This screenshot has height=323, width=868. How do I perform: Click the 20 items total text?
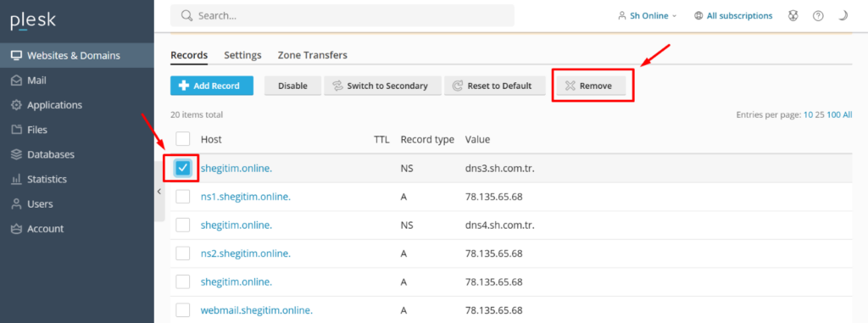click(197, 115)
